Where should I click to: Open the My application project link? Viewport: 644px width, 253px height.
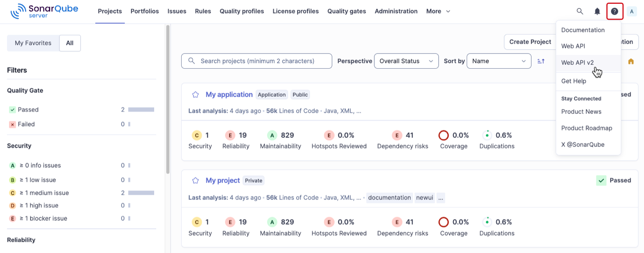click(229, 94)
